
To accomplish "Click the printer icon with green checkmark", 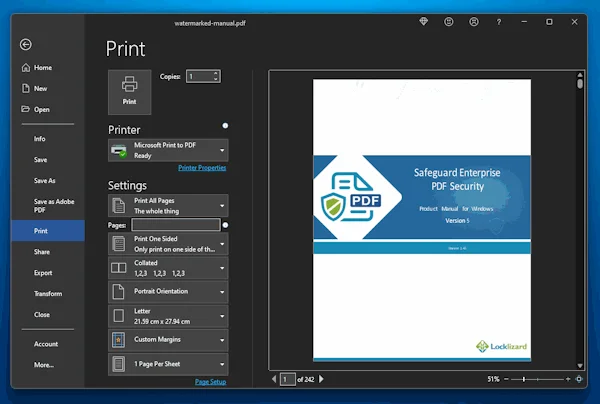I will pyautogui.click(x=119, y=151).
